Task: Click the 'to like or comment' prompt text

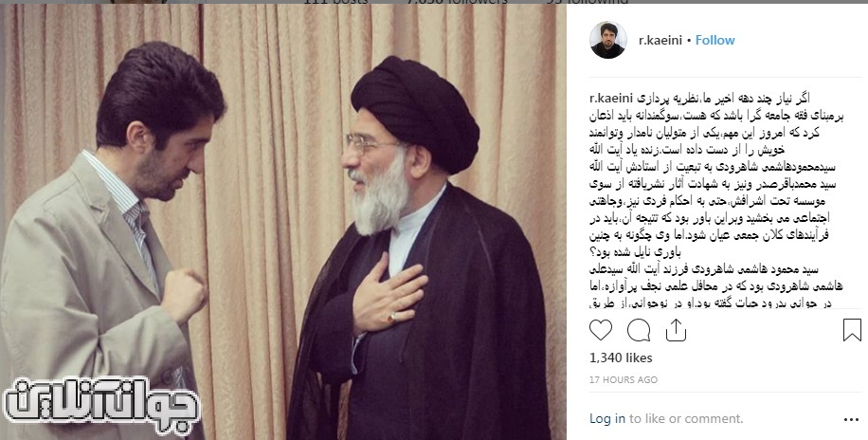Action: (686, 418)
